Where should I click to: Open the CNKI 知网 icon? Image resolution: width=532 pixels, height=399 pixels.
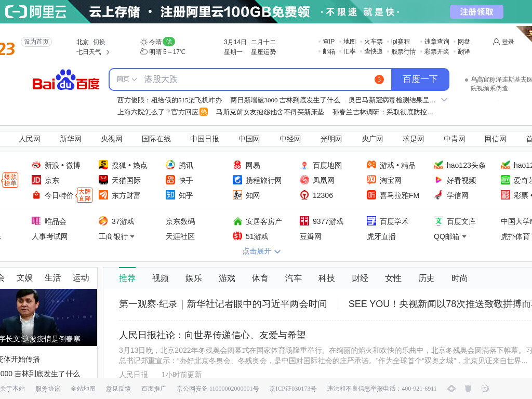pos(237,195)
